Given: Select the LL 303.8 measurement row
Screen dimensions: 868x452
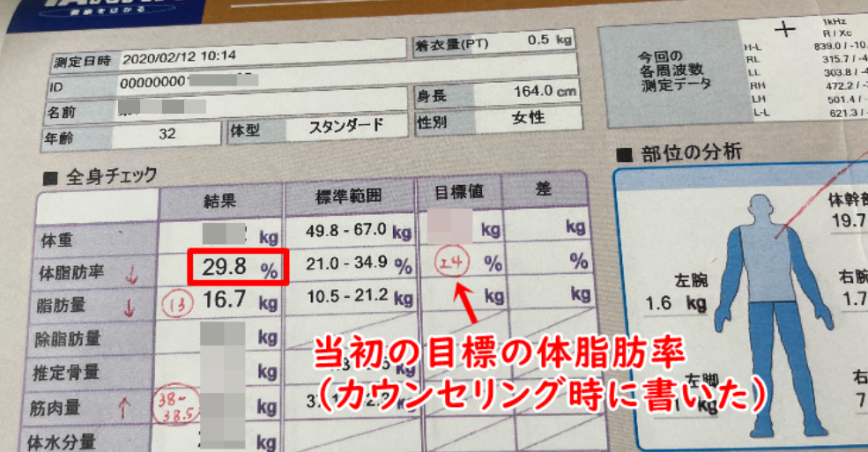Looking at the screenshot, I should coord(806,72).
